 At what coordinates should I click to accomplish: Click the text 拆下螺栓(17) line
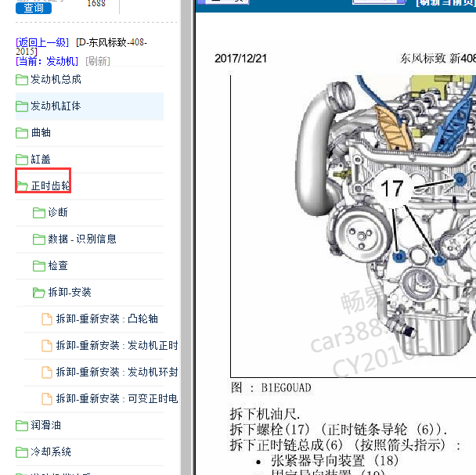pyautogui.click(x=338, y=430)
